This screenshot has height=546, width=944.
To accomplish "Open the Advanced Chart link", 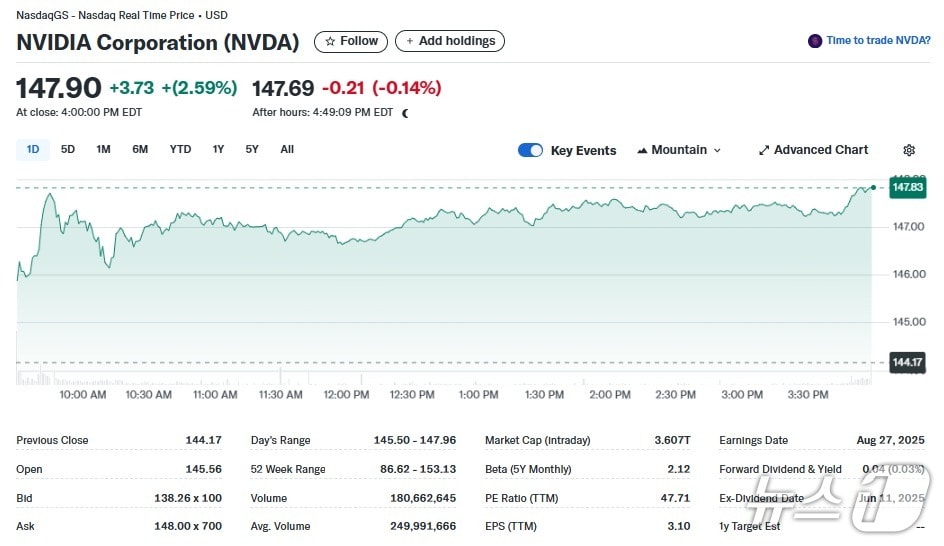I will pyautogui.click(x=821, y=150).
